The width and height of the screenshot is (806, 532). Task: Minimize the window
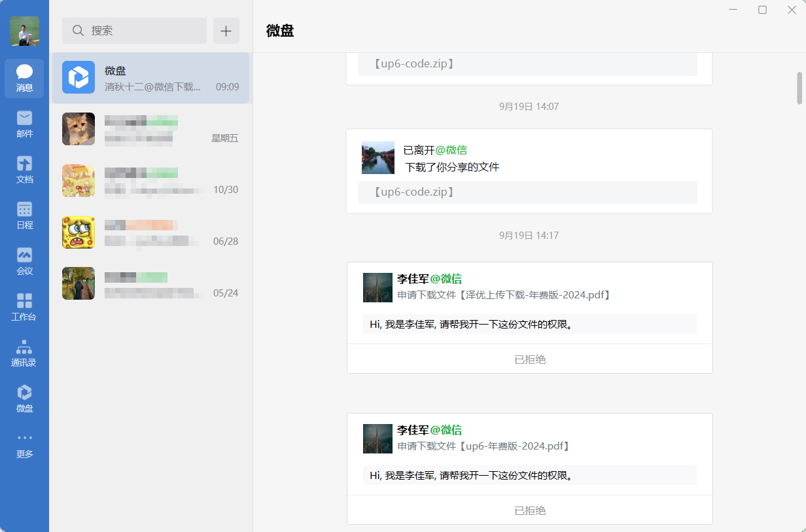coord(733,10)
